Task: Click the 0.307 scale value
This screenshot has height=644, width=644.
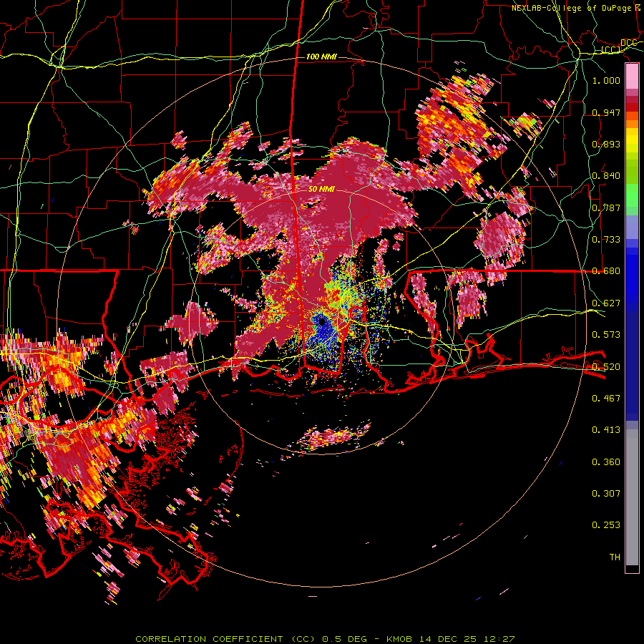Action: (606, 494)
